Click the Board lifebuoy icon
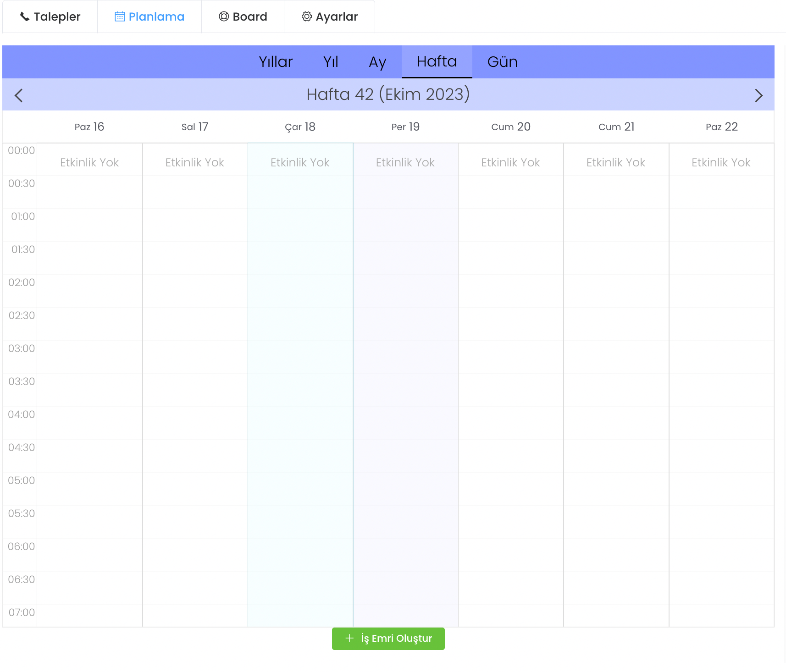Viewport: 786px width, 672px height. click(x=224, y=17)
